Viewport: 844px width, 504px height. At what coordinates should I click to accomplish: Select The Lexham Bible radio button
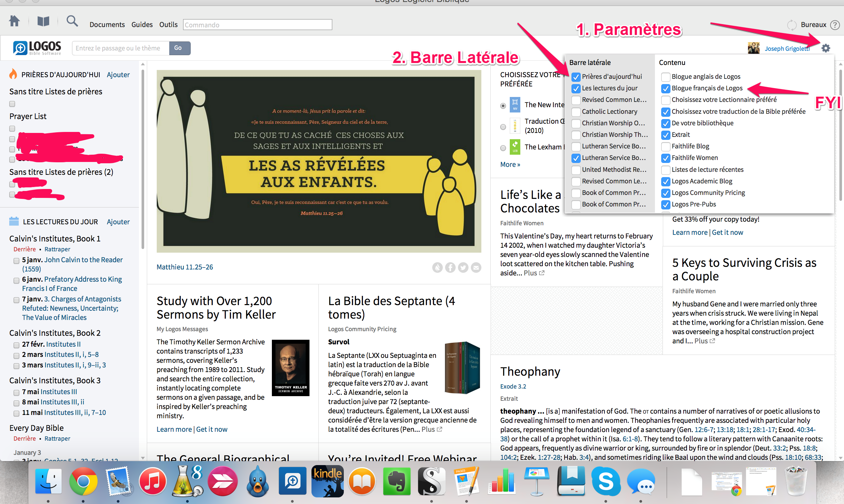(503, 148)
